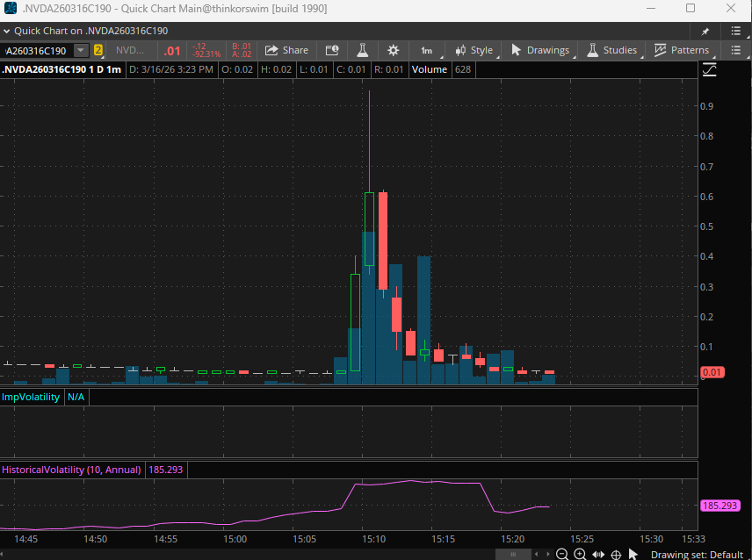Open the yellow number 2 symbol link selector
This screenshot has height=560, width=752.
pyautogui.click(x=98, y=50)
